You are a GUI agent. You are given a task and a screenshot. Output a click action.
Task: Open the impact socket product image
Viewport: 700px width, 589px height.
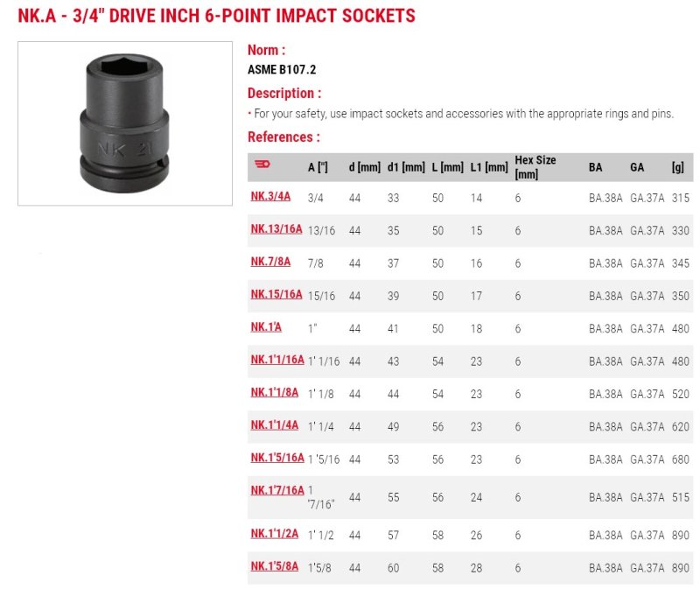click(x=125, y=123)
